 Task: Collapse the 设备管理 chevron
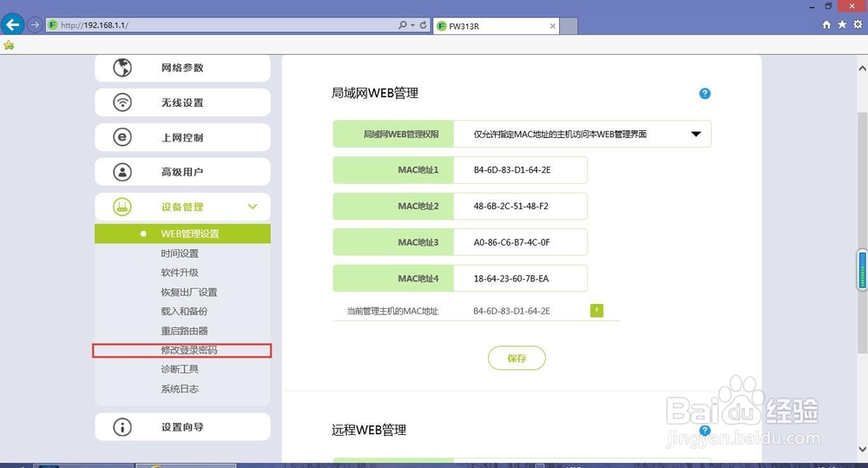(x=253, y=207)
